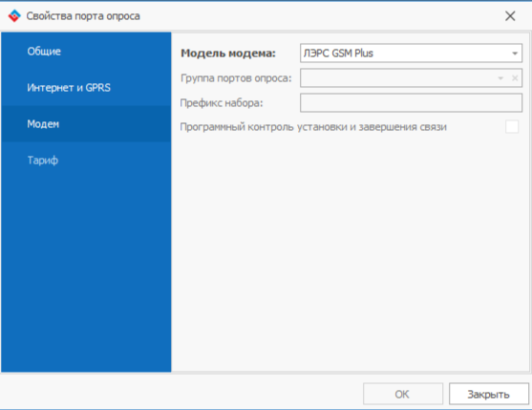532x410 pixels.
Task: Focus the Префикс набора input field
Action: coord(411,103)
